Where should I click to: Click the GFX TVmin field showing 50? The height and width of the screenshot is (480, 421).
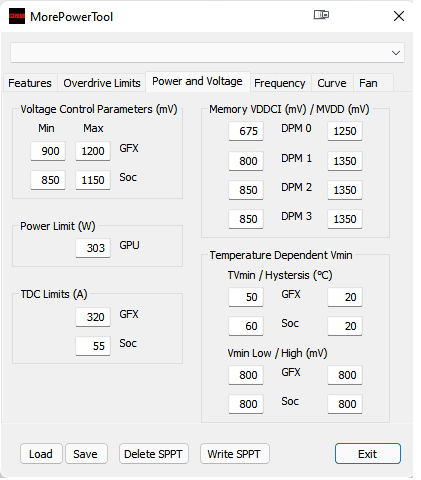tap(246, 297)
